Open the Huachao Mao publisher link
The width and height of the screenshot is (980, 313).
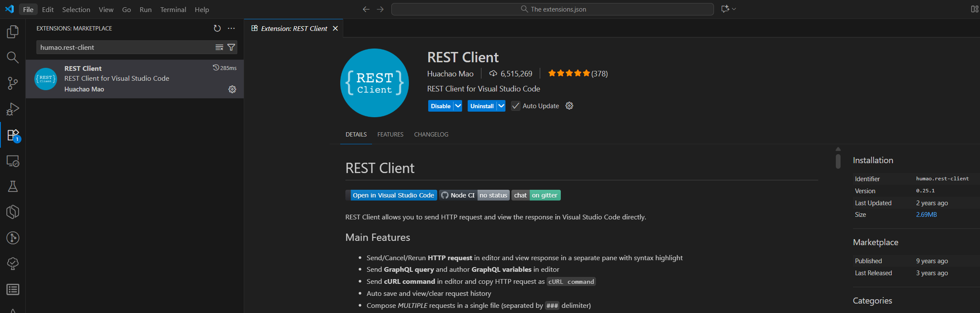click(450, 74)
